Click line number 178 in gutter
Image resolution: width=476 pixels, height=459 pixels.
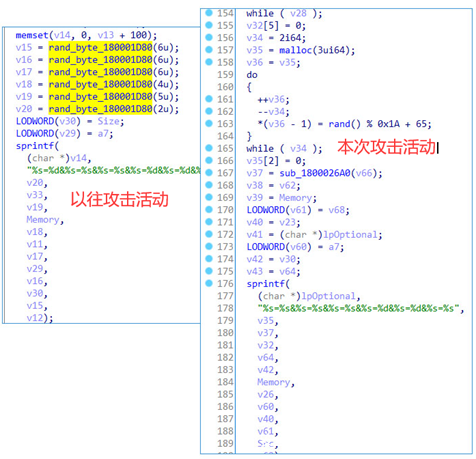point(225,308)
